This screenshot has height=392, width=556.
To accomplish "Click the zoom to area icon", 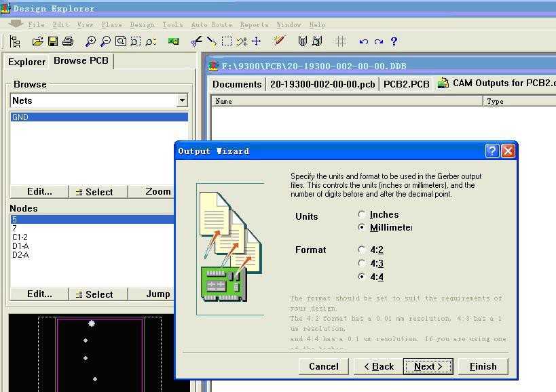I will [136, 41].
